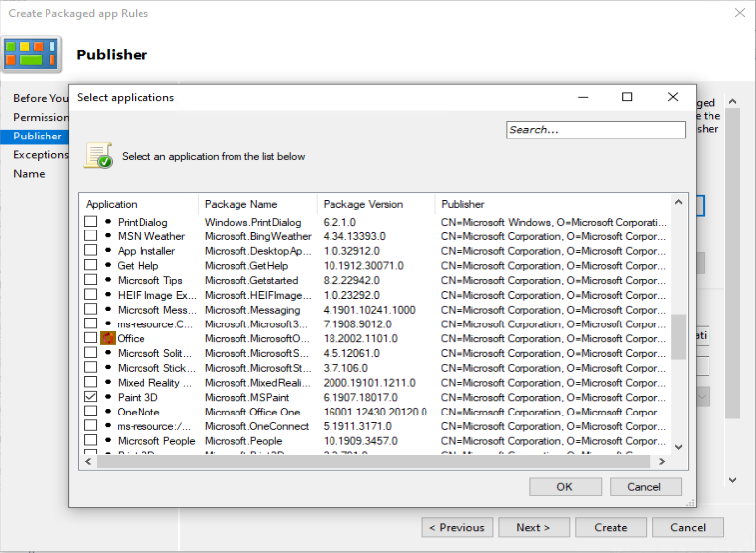Check the Microsoft People checkbox
This screenshot has width=756, height=553.
coord(91,440)
